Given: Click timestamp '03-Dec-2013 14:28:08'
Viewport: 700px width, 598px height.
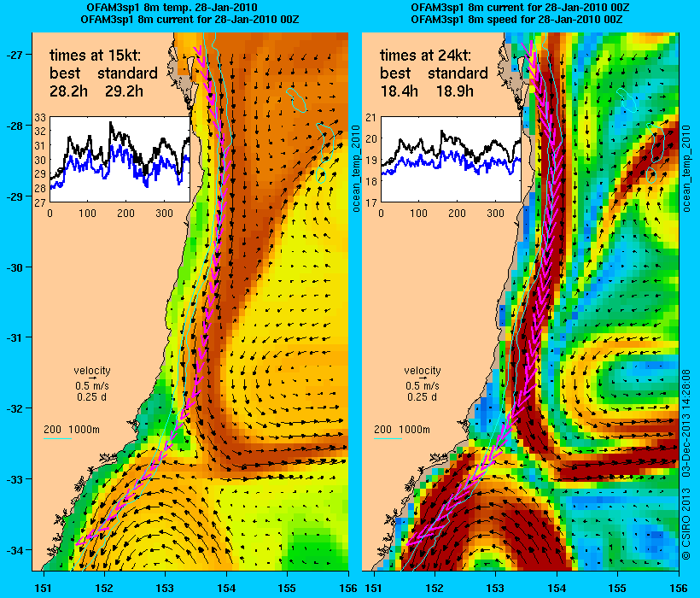Looking at the screenshot, I should pyautogui.click(x=686, y=423).
